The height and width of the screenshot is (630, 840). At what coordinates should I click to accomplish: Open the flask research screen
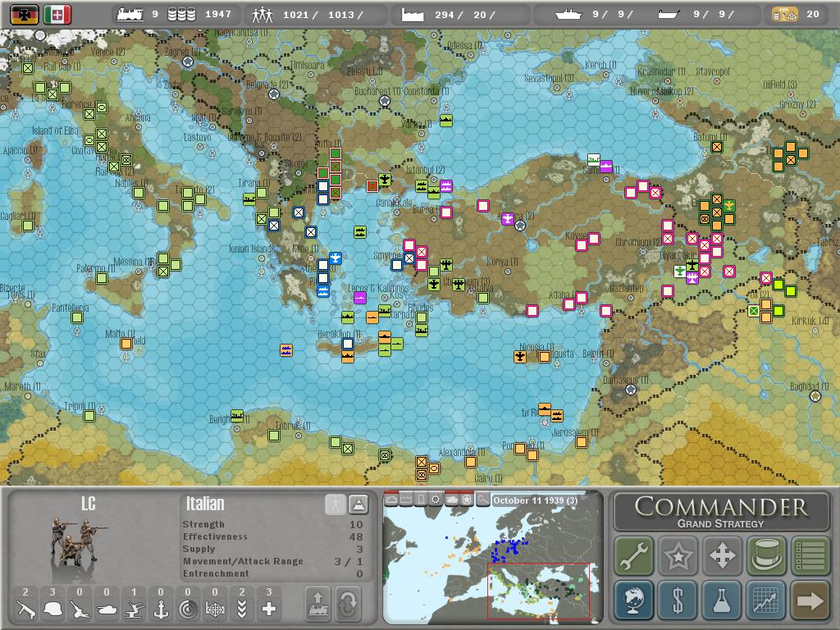(x=722, y=600)
